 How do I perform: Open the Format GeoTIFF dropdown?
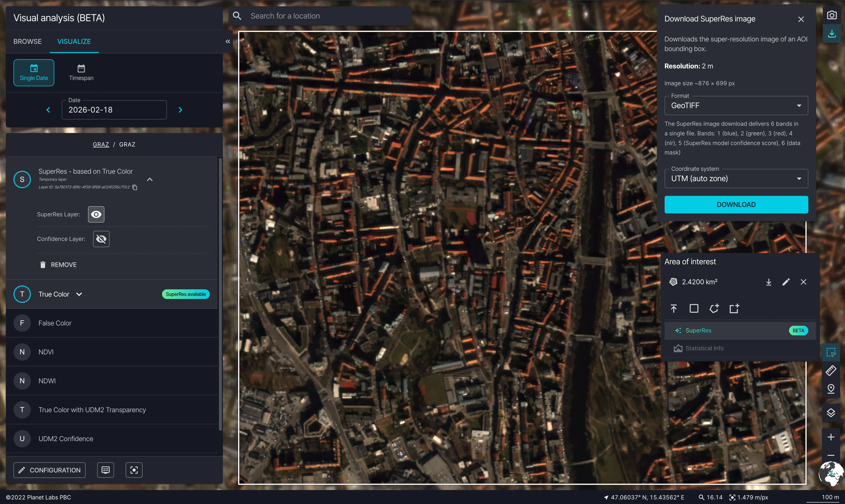pyautogui.click(x=736, y=106)
